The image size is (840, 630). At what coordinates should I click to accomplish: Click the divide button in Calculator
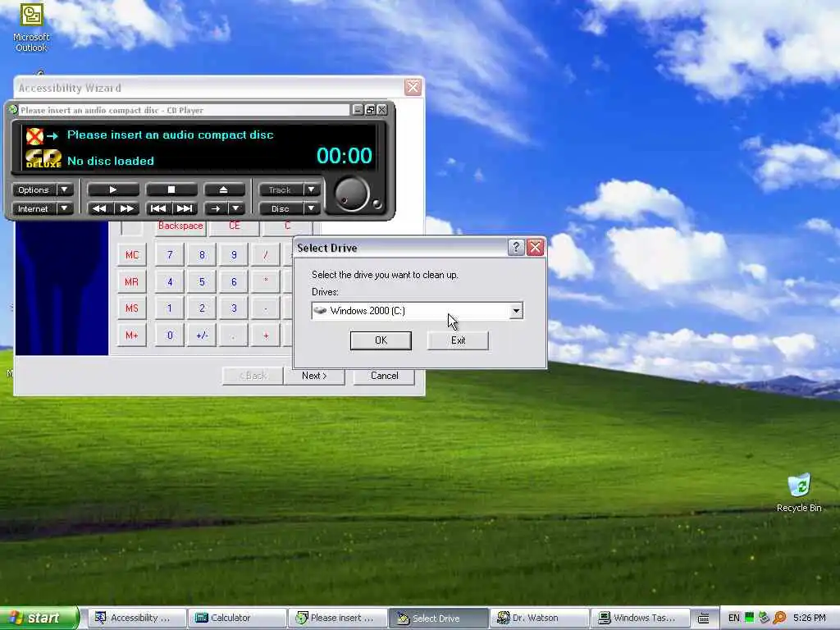pos(266,255)
